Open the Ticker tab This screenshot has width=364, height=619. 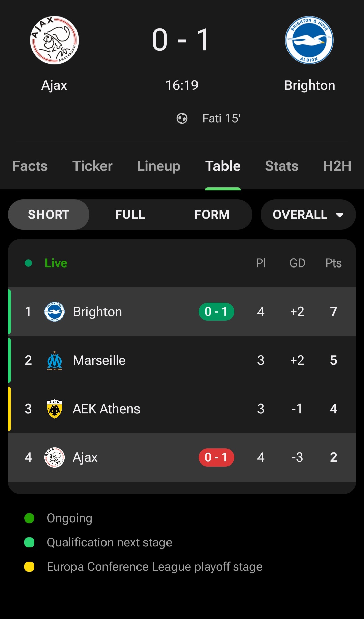tap(92, 166)
